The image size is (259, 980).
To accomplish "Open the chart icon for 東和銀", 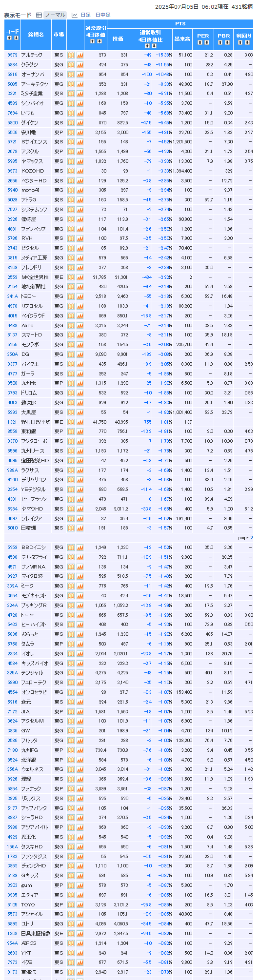I will 80,431.
